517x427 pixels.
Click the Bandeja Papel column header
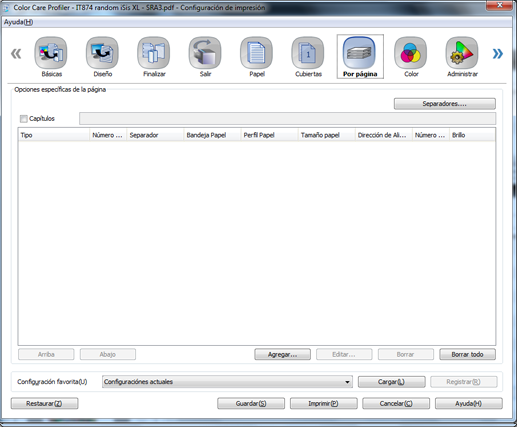[212, 135]
